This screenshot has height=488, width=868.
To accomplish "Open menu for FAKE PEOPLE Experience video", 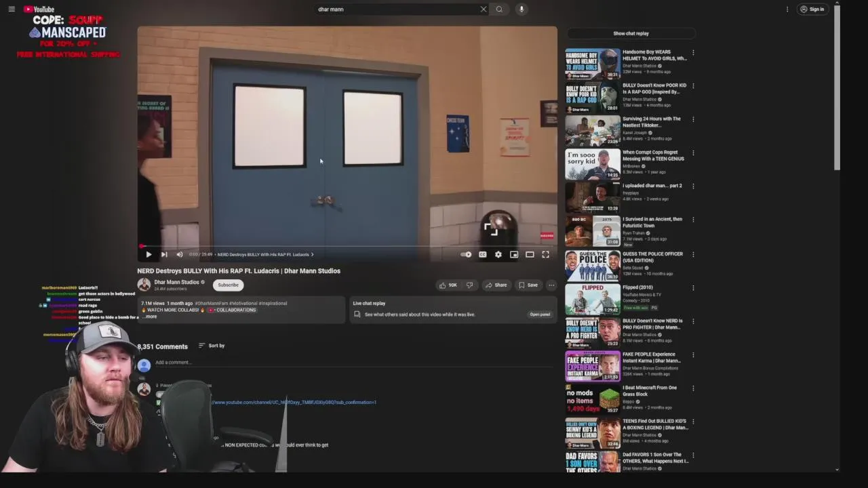I will pyautogui.click(x=693, y=354).
